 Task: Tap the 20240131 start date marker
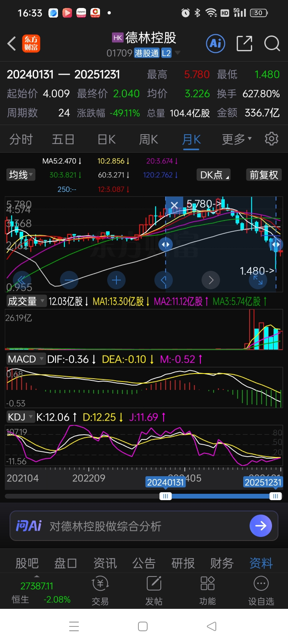[166, 482]
